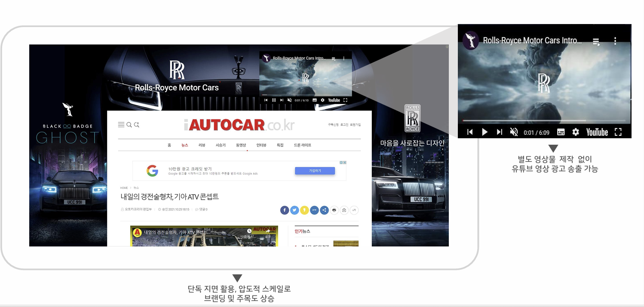Screen dimensions: 644x307
Task: Click the 구독신청 link
Action: click(333, 125)
